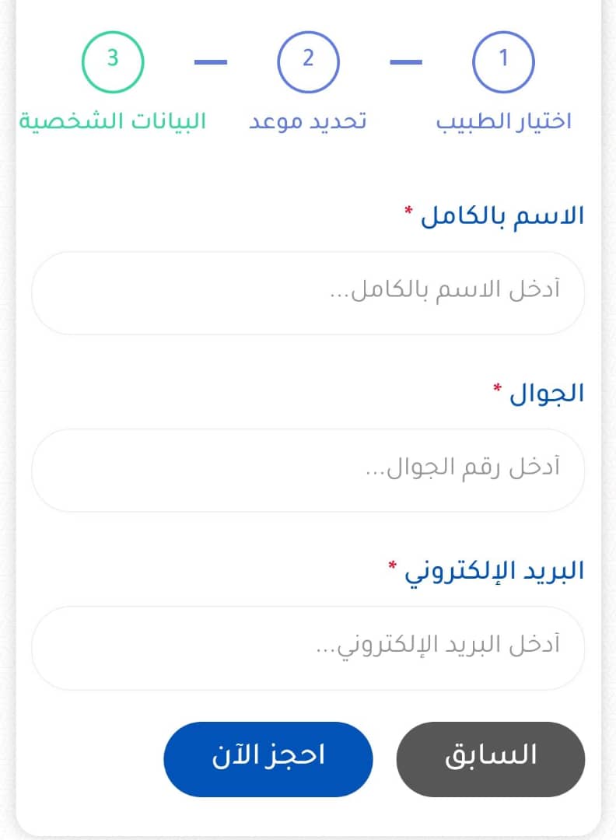Select the green step 3 circle
The image size is (616, 840).
113,62
